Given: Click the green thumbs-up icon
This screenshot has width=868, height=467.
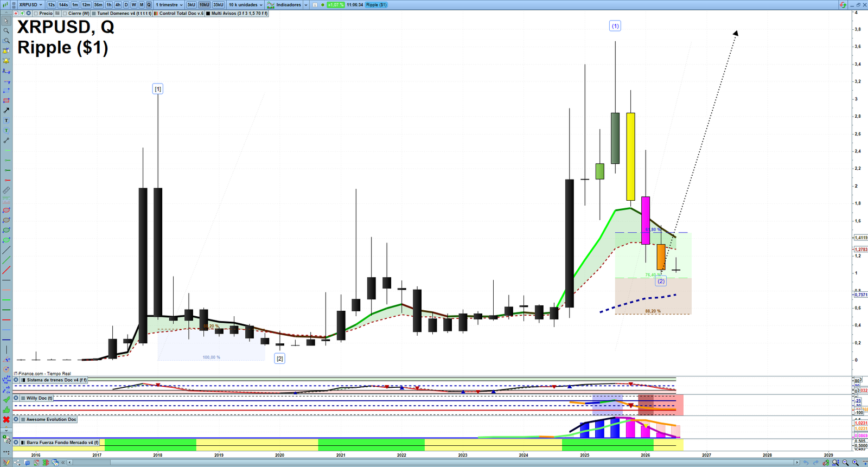Looking at the screenshot, I should [6, 410].
